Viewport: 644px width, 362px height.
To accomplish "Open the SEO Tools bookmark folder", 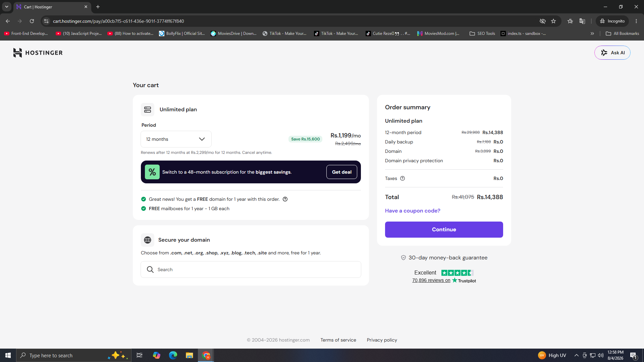I will 482,34.
